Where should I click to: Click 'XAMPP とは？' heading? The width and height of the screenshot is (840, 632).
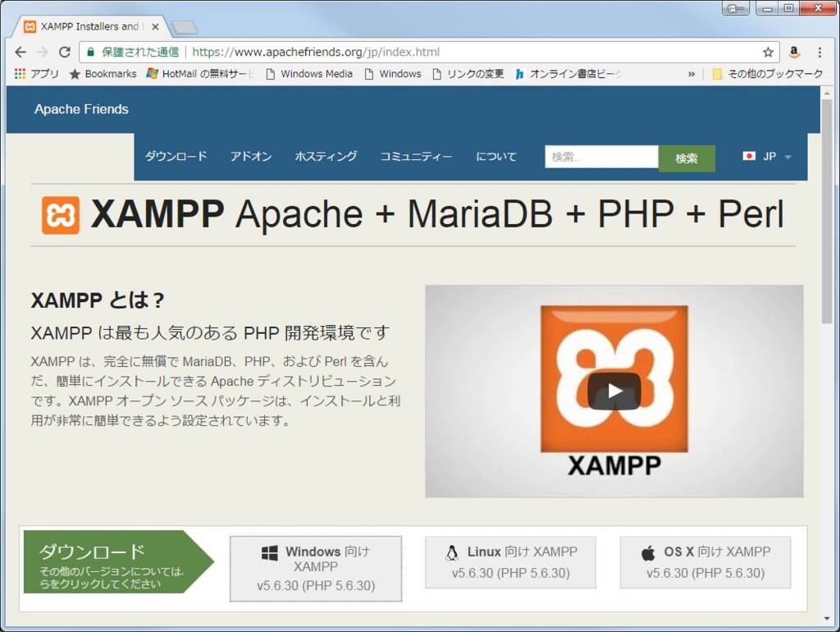click(98, 300)
